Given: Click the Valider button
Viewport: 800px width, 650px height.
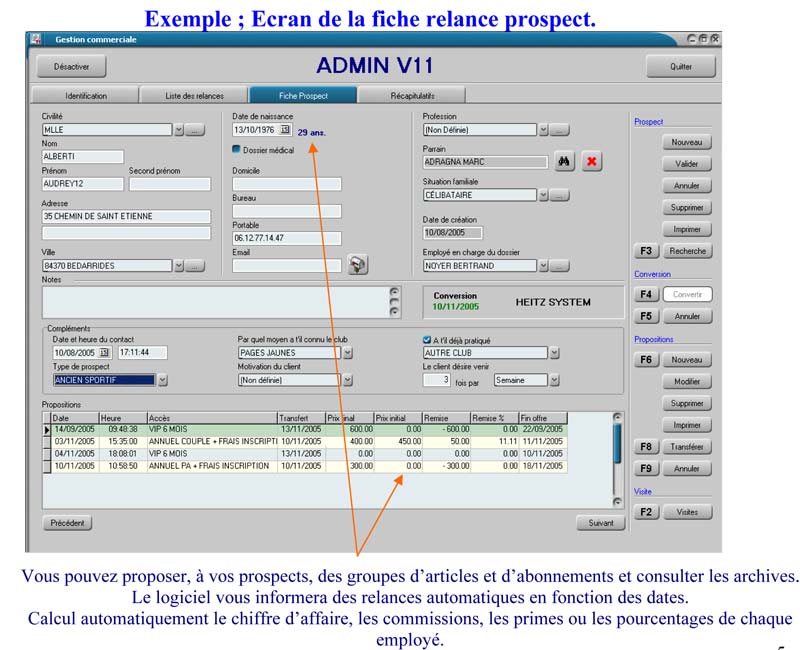Looking at the screenshot, I should (687, 164).
